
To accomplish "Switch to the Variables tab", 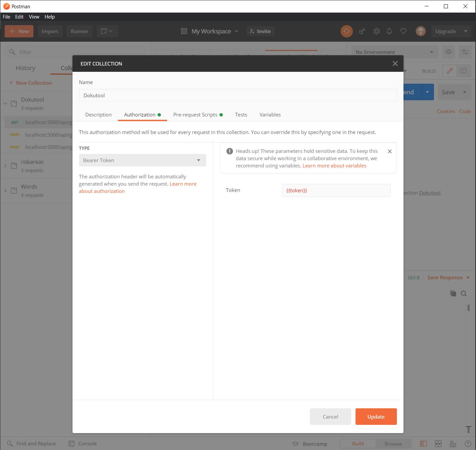I will [x=270, y=114].
